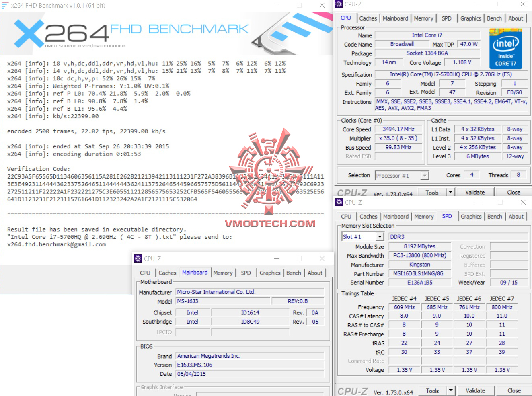Minimize the CPU-Z SPD window
Image resolution: width=532 pixels, height=396 pixels.
pyautogui.click(x=478, y=202)
